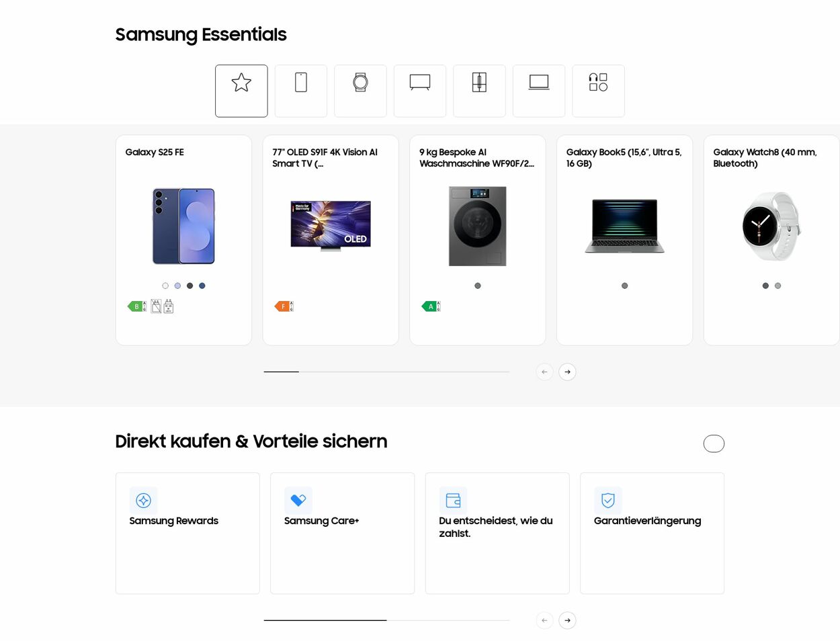Viewport: 840px width, 641px height.
Task: Choose gray color for Bespoke Waschmaschine
Action: pos(478,286)
